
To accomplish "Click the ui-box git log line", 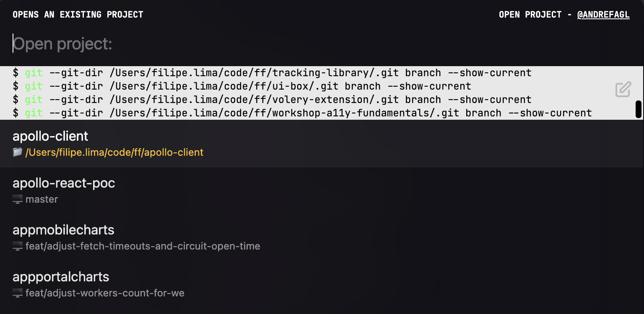I will [x=242, y=86].
